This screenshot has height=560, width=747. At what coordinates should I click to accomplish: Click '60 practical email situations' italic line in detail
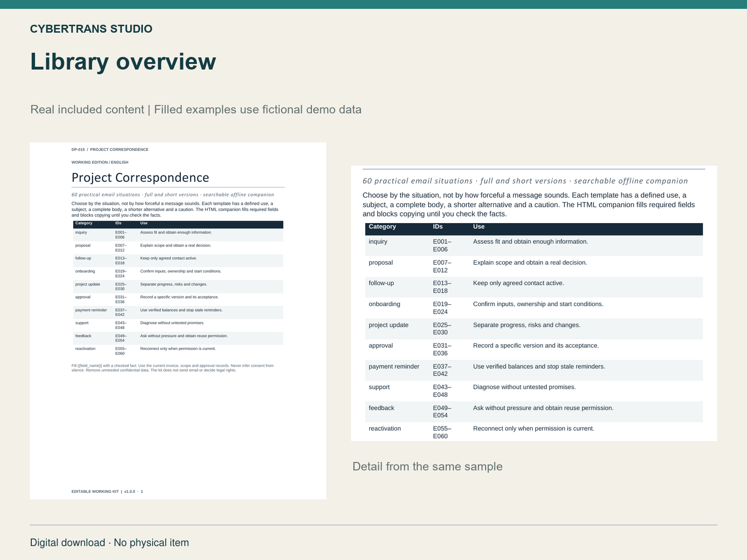[525, 181]
